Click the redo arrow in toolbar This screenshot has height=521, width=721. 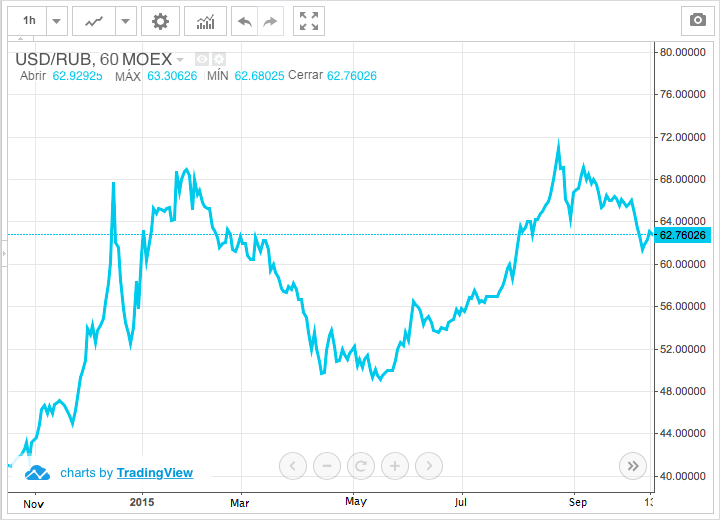tap(269, 20)
